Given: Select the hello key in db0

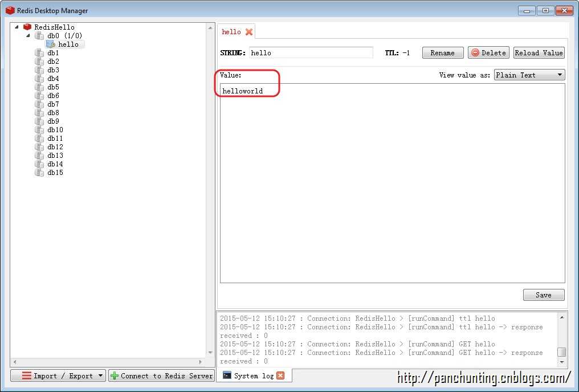Looking at the screenshot, I should (68, 44).
